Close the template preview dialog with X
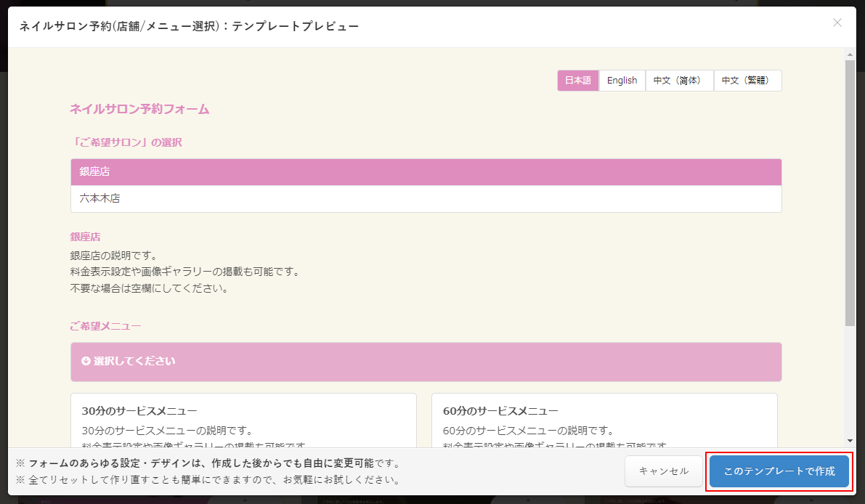Screen dimensions: 865x504 [837, 23]
